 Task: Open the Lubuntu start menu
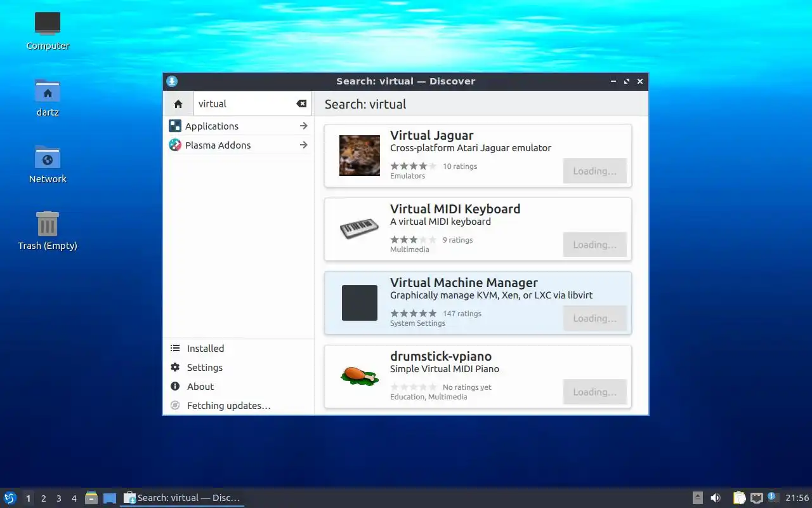pyautogui.click(x=10, y=498)
